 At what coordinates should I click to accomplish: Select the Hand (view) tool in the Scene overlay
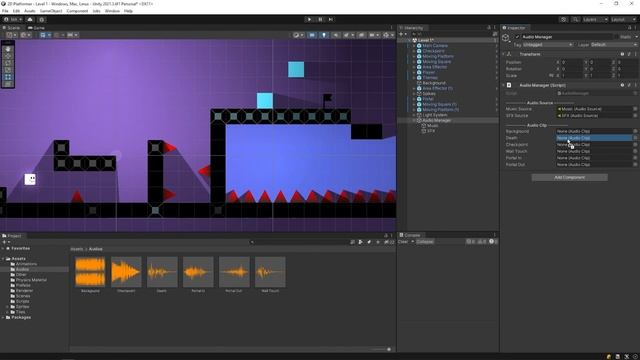8,49
